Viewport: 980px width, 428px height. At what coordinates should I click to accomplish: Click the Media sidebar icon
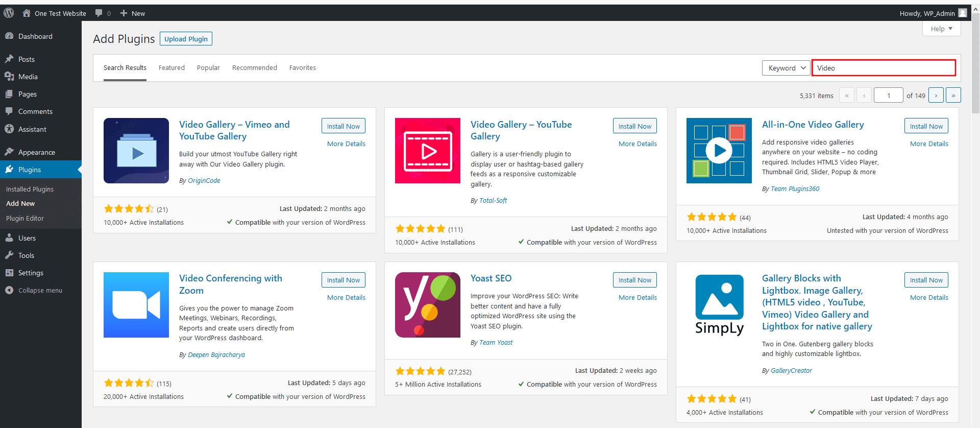pyautogui.click(x=9, y=77)
